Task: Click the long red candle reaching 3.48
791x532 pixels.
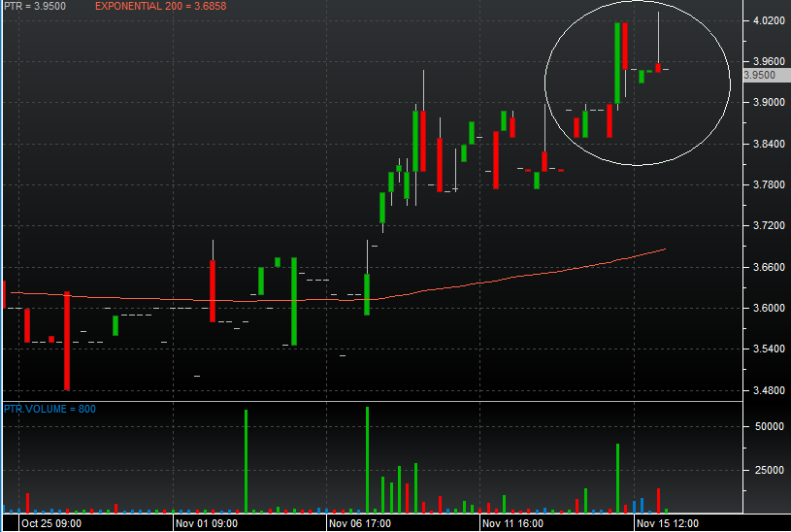Action: [67, 341]
